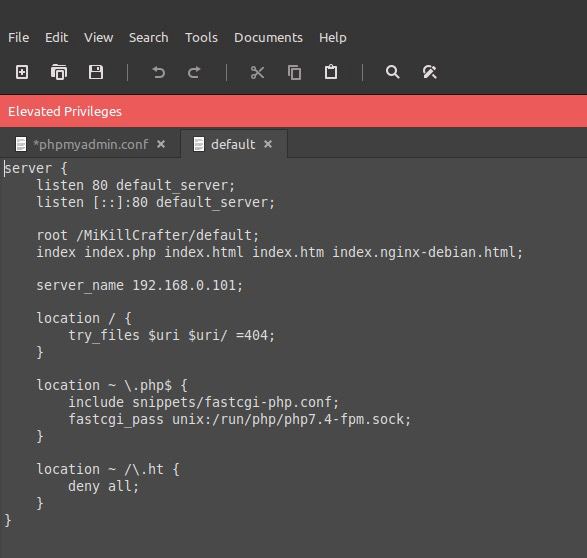Click the 'location ~ \.php$ {' line
Image resolution: width=587 pixels, height=558 pixels.
tap(112, 385)
